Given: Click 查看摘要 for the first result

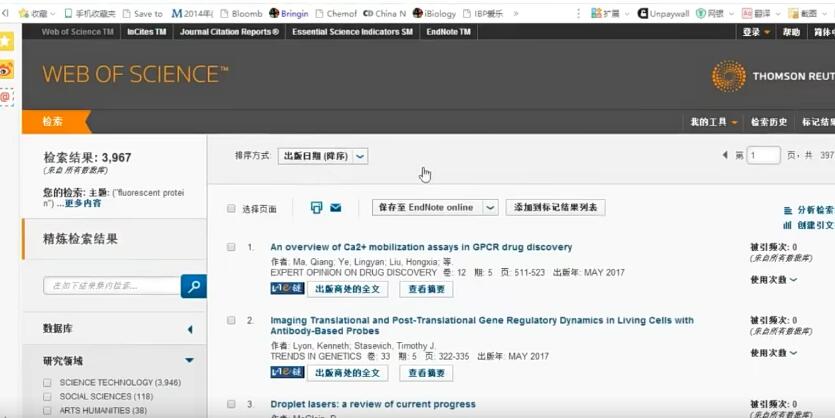Looking at the screenshot, I should (x=426, y=289).
